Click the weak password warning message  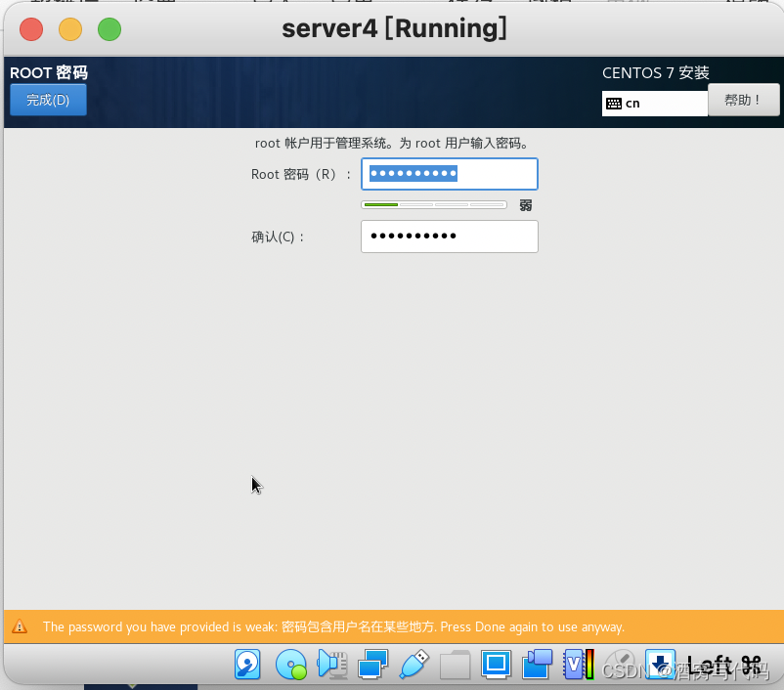coord(333,627)
